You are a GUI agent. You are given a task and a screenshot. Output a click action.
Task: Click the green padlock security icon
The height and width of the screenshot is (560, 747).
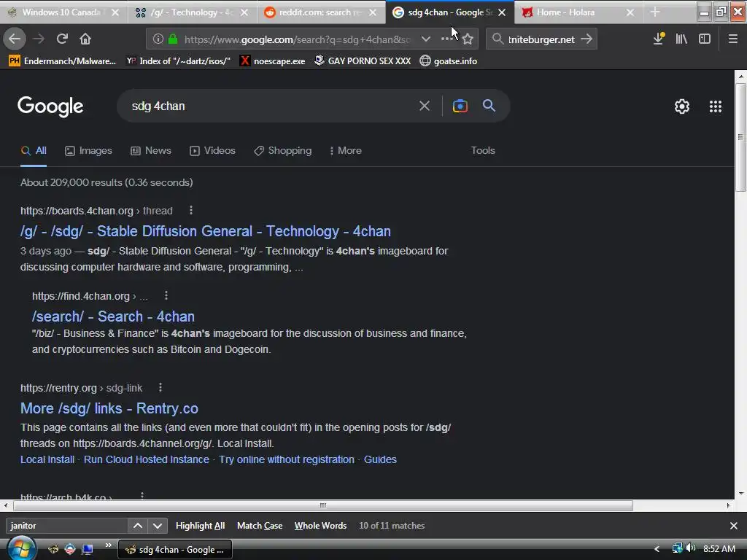click(173, 39)
